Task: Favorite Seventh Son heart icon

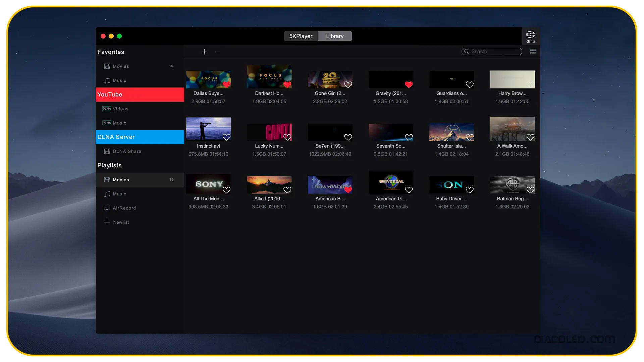Action: [409, 137]
